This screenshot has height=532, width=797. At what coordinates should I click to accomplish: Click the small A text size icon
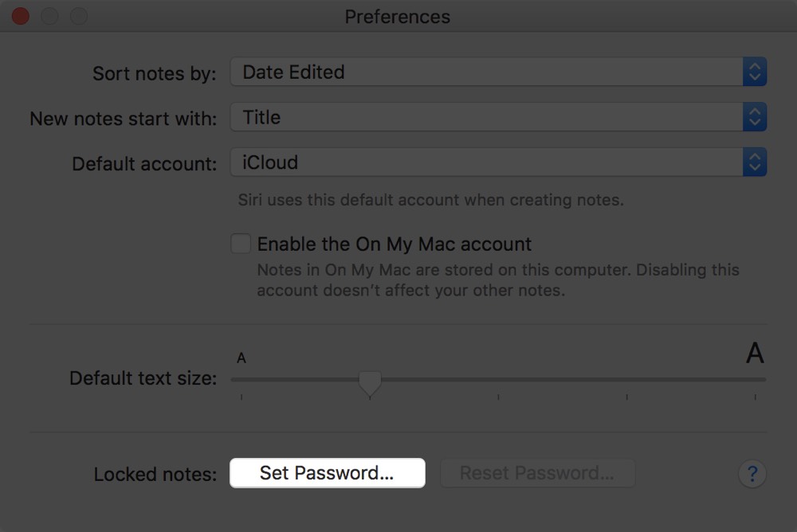[x=241, y=358]
